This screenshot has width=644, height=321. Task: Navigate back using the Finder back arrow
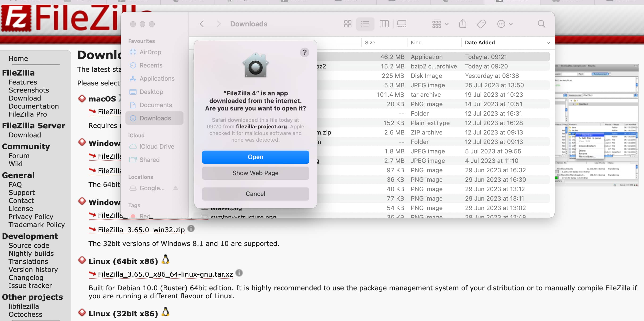(x=201, y=24)
